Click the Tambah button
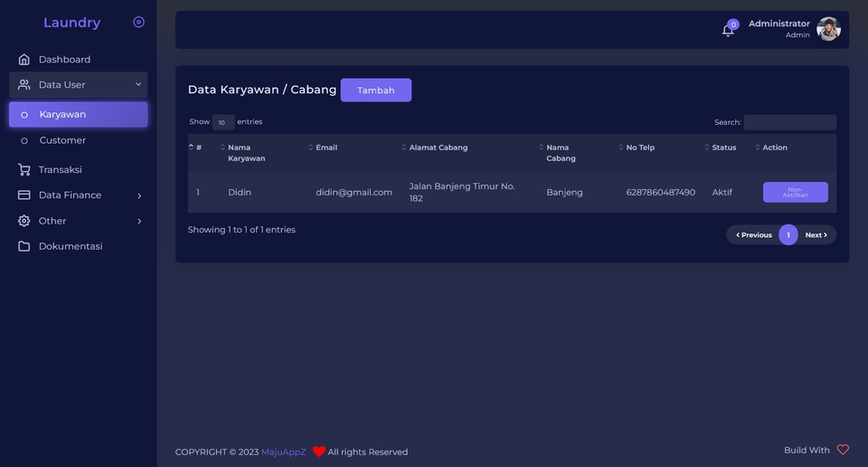868x467 pixels. tap(376, 90)
